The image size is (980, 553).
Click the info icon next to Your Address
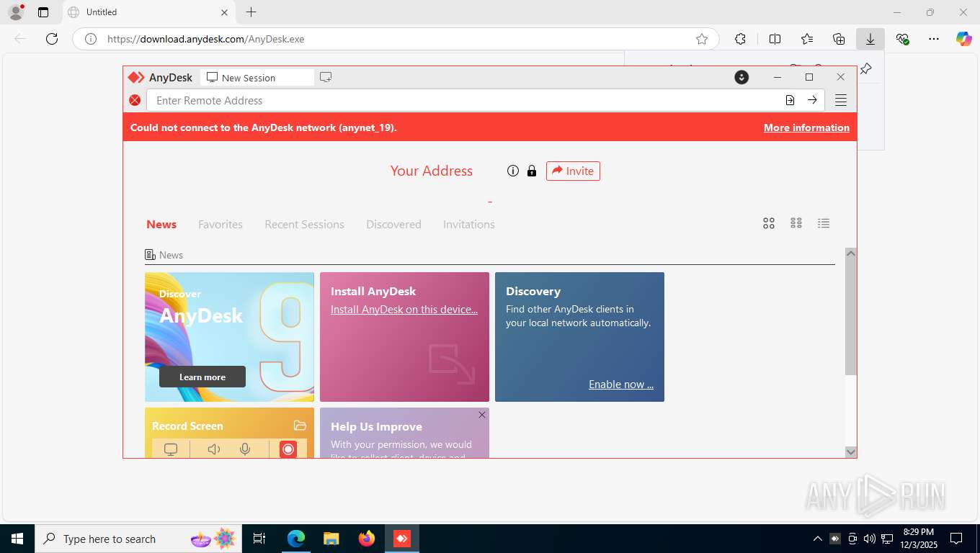(513, 171)
